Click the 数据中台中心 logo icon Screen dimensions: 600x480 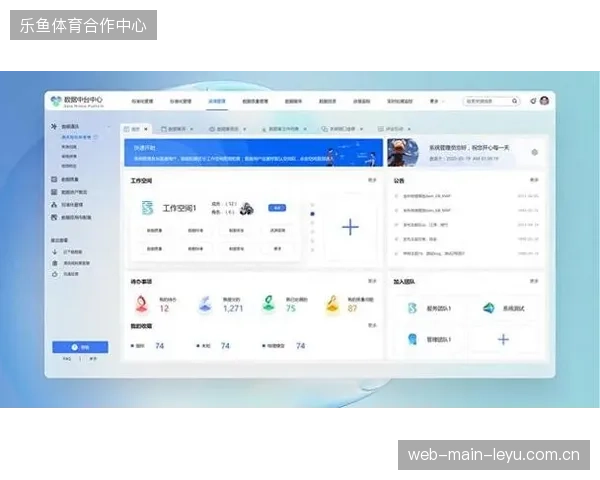click(56, 101)
